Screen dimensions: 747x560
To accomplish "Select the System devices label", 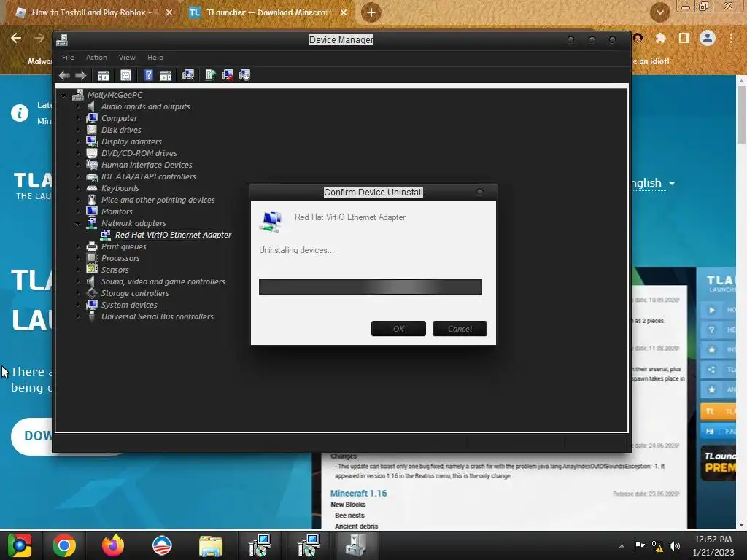I will 129,305.
